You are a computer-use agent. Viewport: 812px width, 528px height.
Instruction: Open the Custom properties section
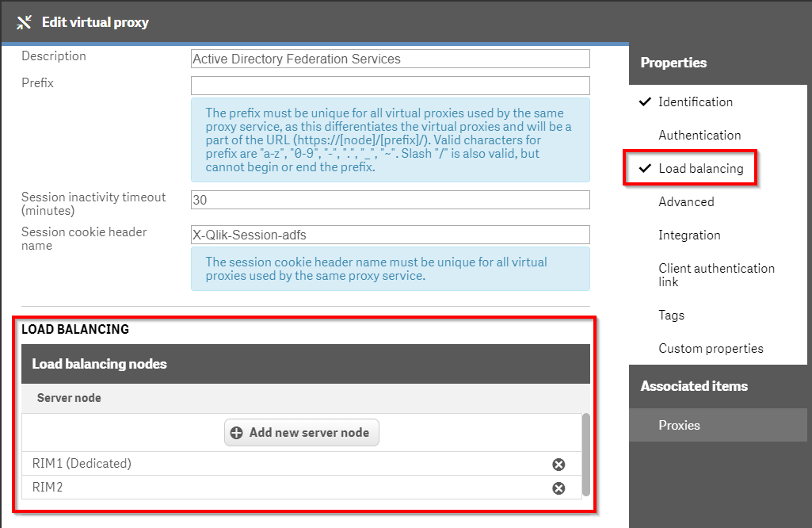coord(711,348)
